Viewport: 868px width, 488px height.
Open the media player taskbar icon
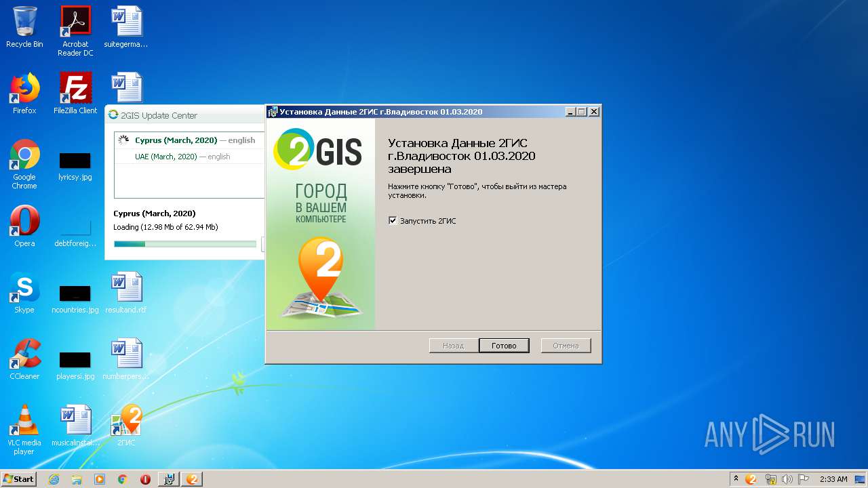(100, 479)
